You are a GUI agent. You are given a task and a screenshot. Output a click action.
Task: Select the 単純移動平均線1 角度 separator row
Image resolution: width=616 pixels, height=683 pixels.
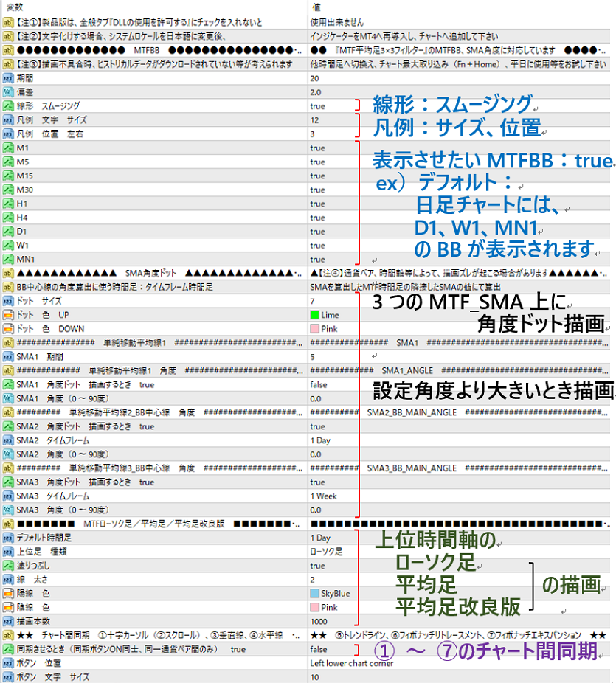[x=306, y=371]
